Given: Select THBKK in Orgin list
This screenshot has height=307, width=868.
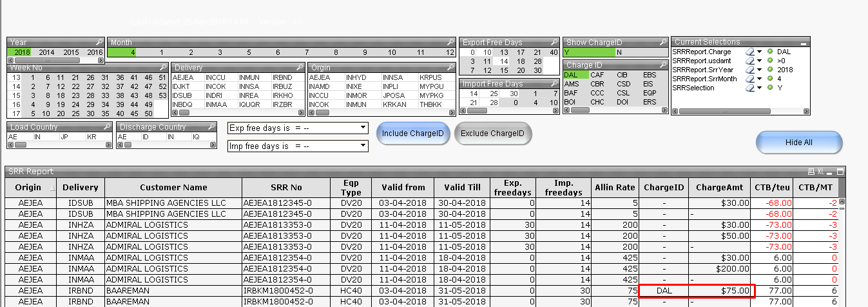Looking at the screenshot, I should 430,104.
